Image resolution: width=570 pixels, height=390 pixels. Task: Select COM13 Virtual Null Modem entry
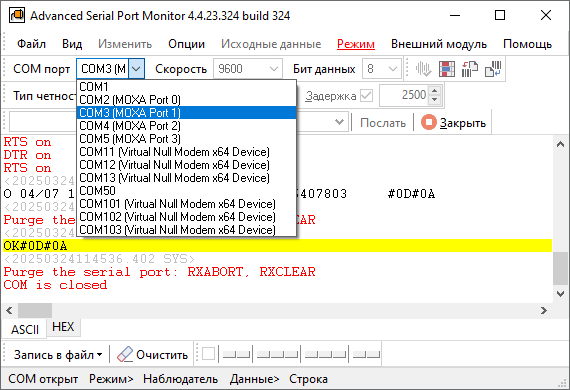click(186, 178)
